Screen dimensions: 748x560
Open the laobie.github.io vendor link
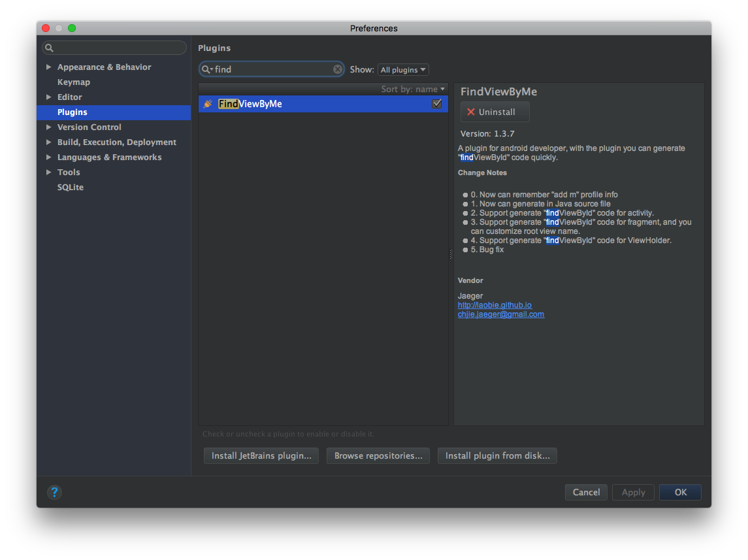click(495, 305)
